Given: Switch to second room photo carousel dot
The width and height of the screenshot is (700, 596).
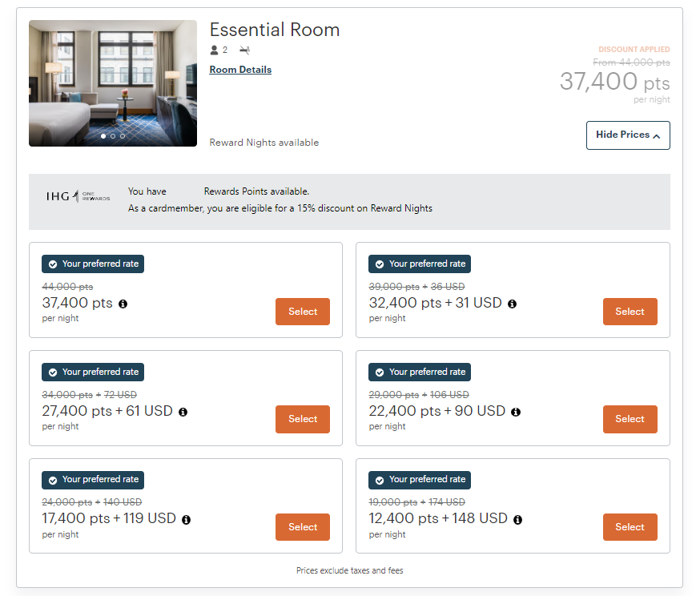Looking at the screenshot, I should point(113,136).
